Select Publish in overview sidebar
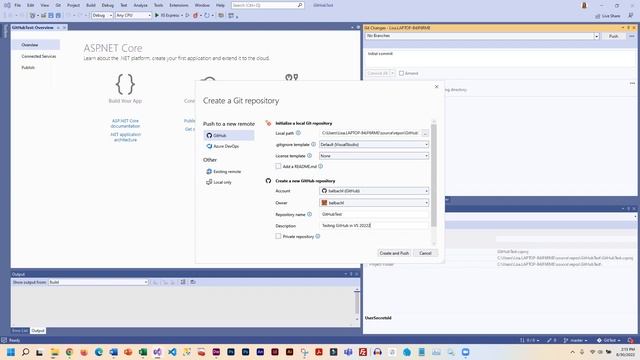The height and width of the screenshot is (360, 640). (28, 68)
